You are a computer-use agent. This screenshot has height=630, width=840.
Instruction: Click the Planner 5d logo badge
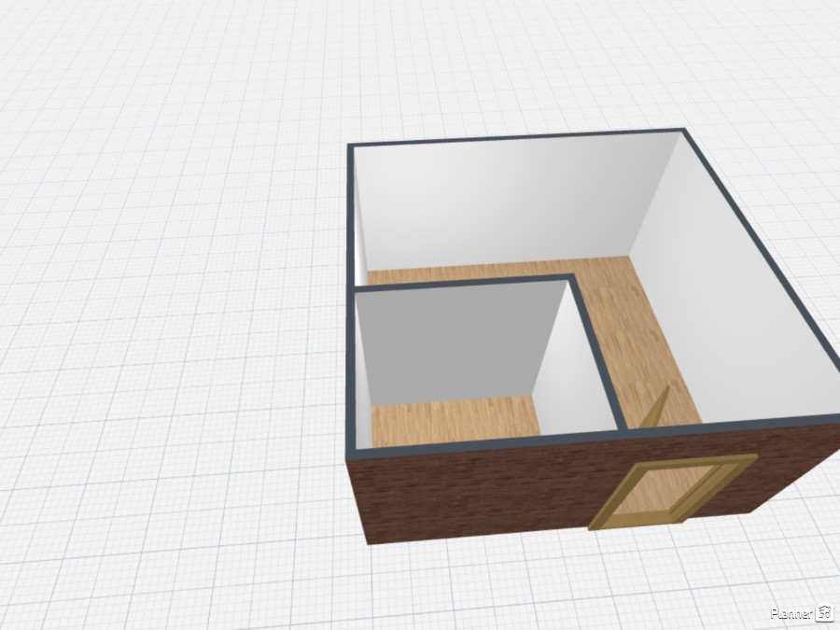coord(825,611)
